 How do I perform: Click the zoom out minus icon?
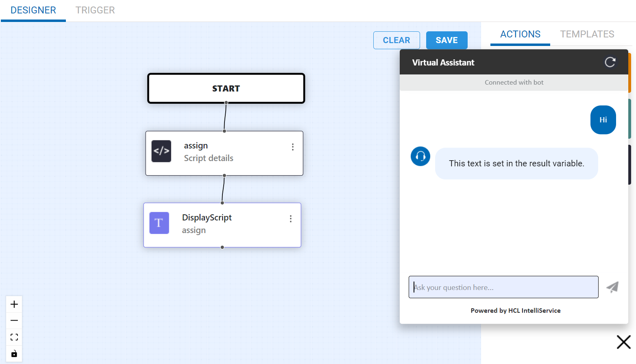click(14, 320)
